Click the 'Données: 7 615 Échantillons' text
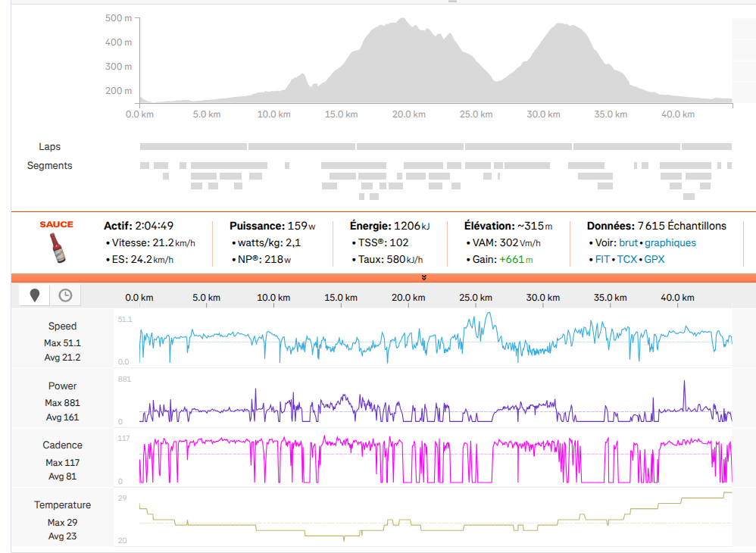The height and width of the screenshot is (553, 756). tap(657, 226)
